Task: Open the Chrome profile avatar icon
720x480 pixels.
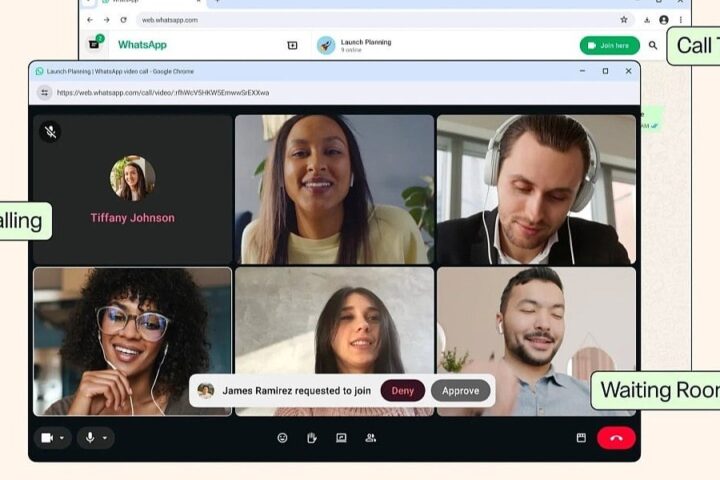Action: [664, 20]
